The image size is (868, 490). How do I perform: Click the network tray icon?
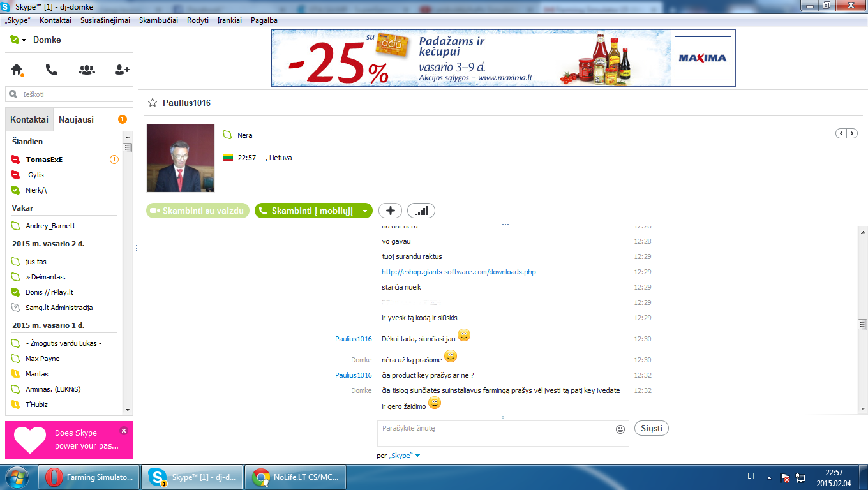click(800, 477)
